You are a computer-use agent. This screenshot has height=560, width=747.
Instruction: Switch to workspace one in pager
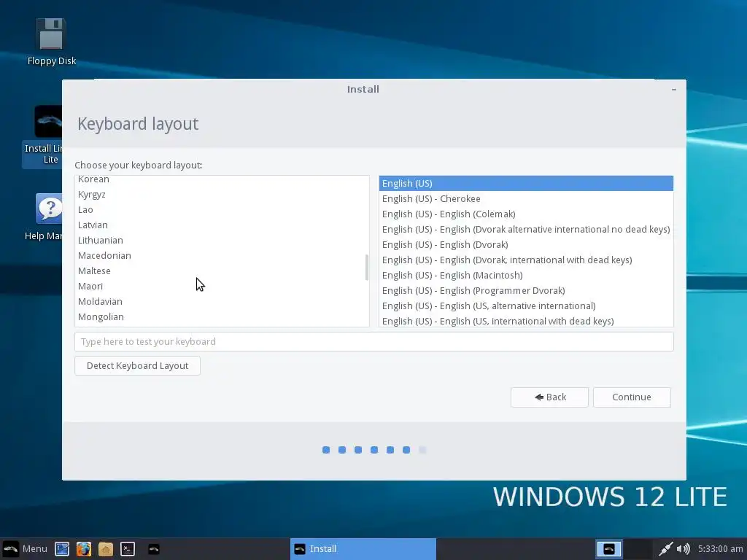(609, 549)
